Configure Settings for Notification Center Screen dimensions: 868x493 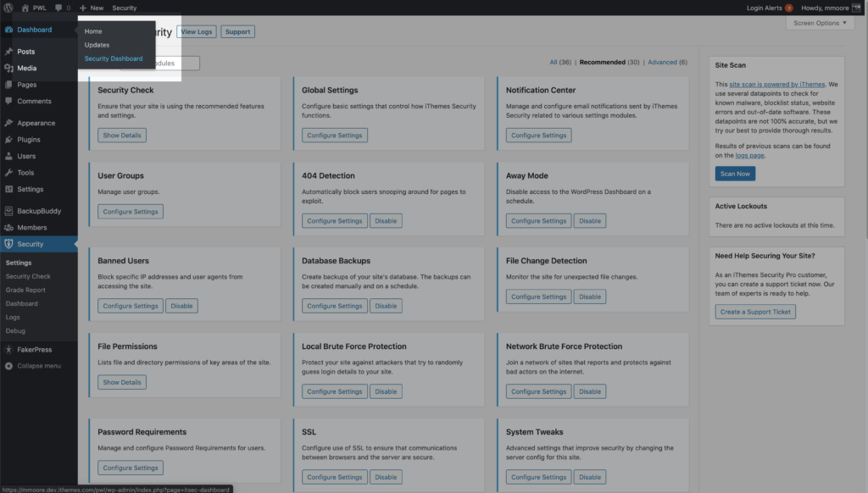pyautogui.click(x=538, y=135)
